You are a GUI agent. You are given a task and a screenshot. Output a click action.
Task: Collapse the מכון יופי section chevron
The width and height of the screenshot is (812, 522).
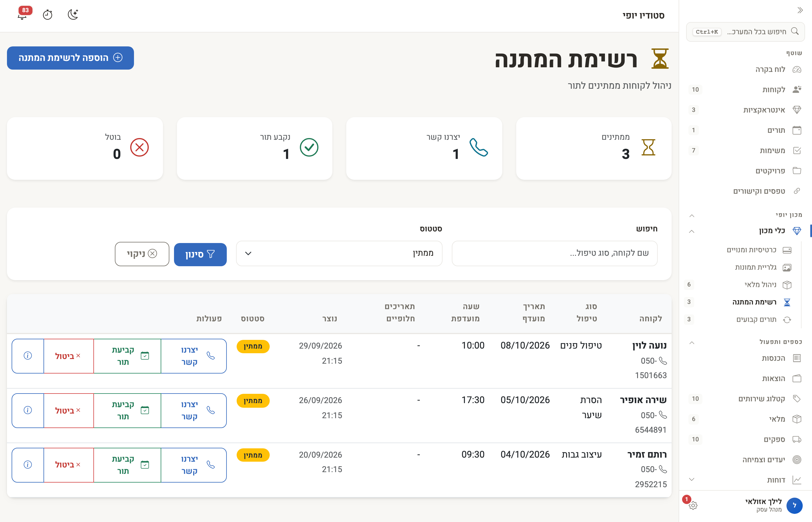(x=692, y=215)
